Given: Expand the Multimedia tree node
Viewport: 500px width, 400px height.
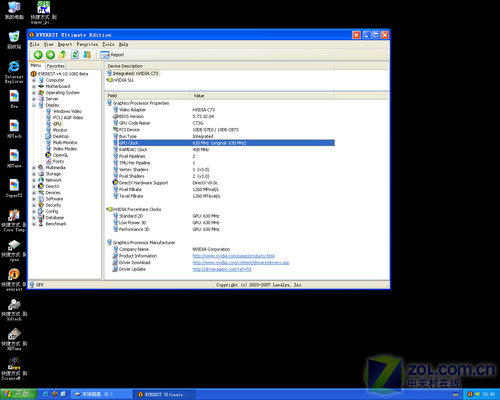Looking at the screenshot, I should (x=34, y=168).
